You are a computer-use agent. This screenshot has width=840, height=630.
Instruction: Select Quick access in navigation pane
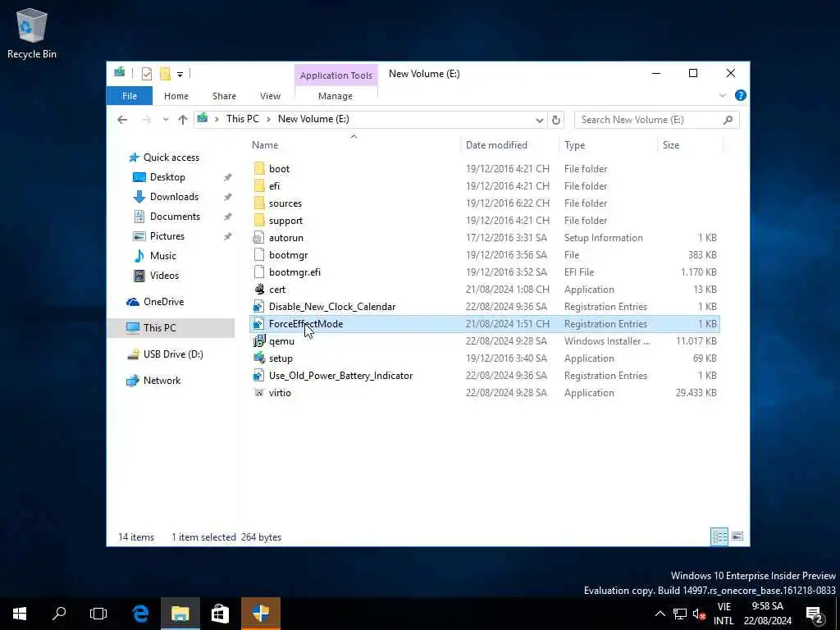(x=171, y=157)
